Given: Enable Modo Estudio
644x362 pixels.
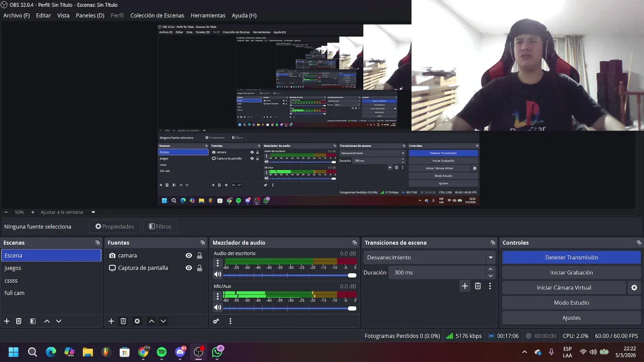Looking at the screenshot, I should tap(572, 303).
